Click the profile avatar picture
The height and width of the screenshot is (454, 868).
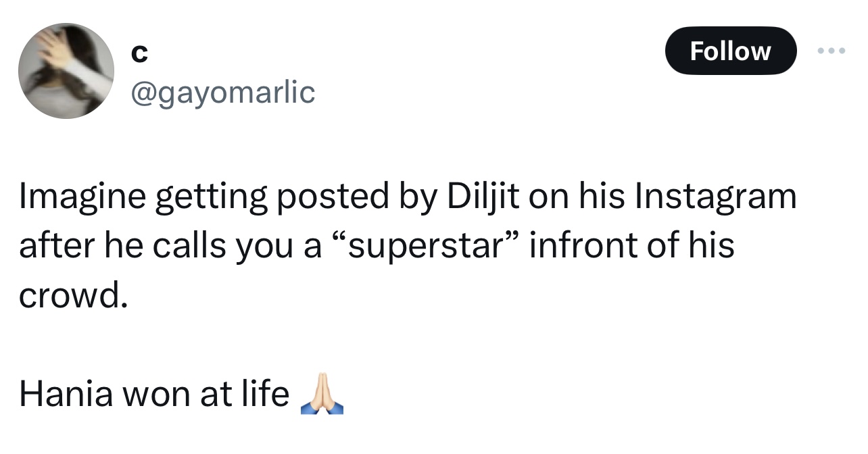coord(66,71)
